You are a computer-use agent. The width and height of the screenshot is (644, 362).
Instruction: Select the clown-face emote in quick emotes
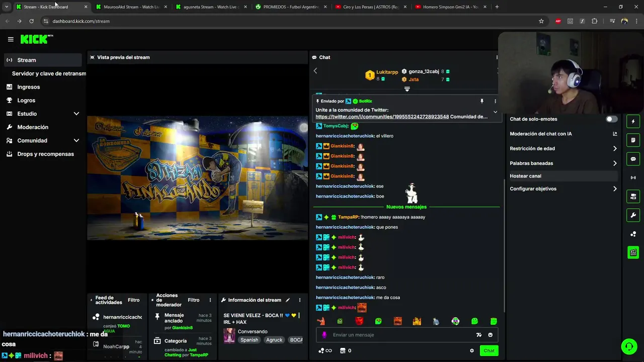(455, 321)
